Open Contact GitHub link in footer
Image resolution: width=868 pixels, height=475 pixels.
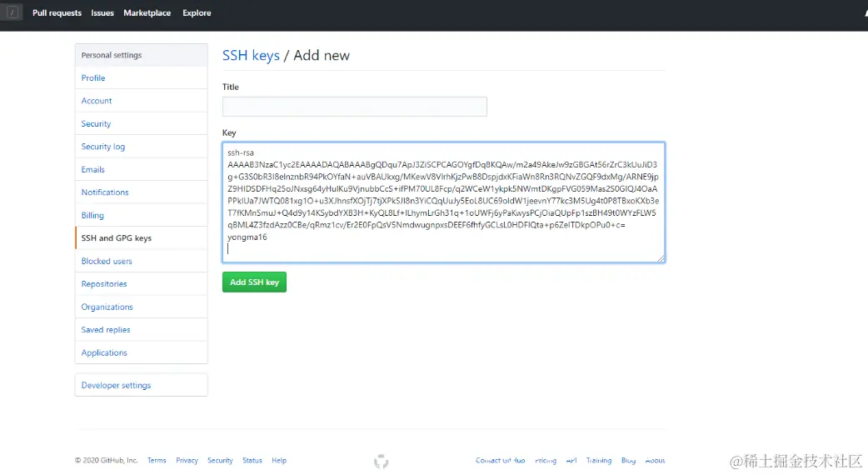coord(501,461)
